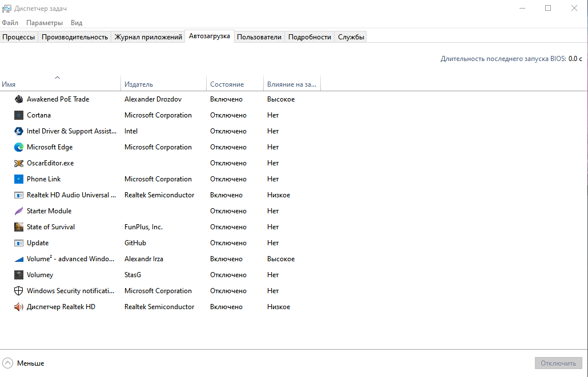Open the Подробности tab

[x=309, y=37]
